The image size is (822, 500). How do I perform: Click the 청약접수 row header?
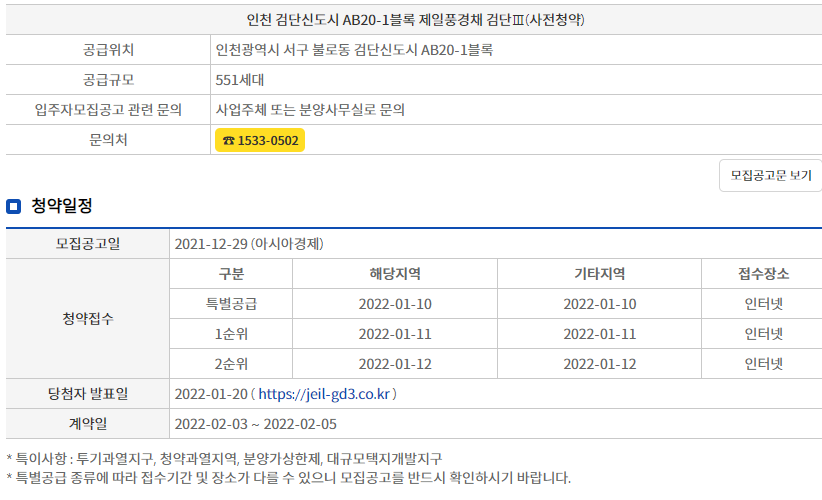click(88, 319)
